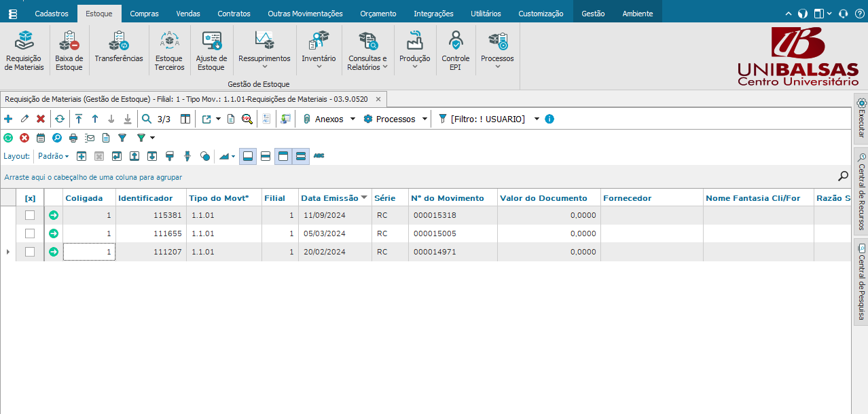868x414 pixels.
Task: Click the Requisição de Materiais ribbon icon
Action: [x=24, y=42]
